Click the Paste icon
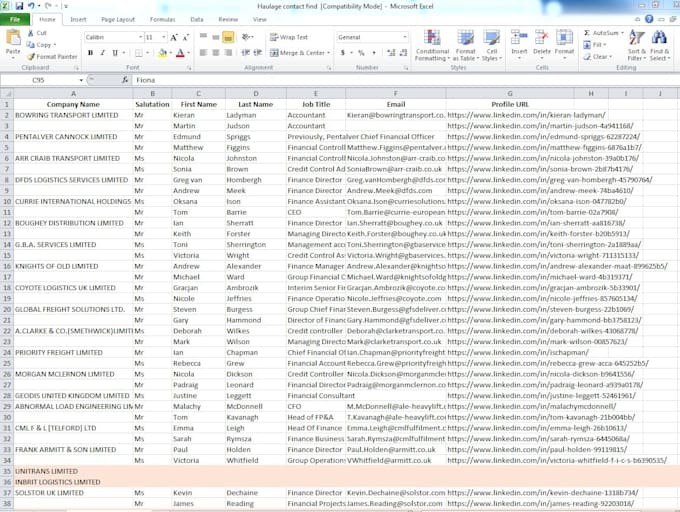The width and height of the screenshot is (680, 512). coord(13,38)
